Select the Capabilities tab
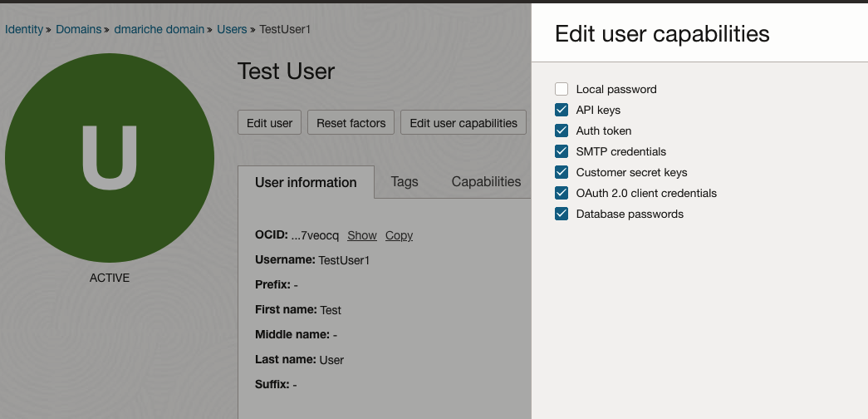Viewport: 868px width, 419px height. (486, 181)
